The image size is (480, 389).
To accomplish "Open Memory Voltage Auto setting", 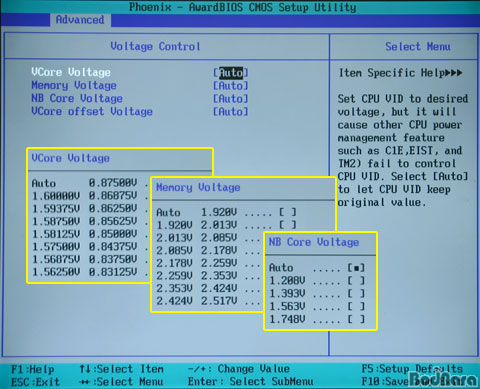I will pyautogui.click(x=231, y=86).
